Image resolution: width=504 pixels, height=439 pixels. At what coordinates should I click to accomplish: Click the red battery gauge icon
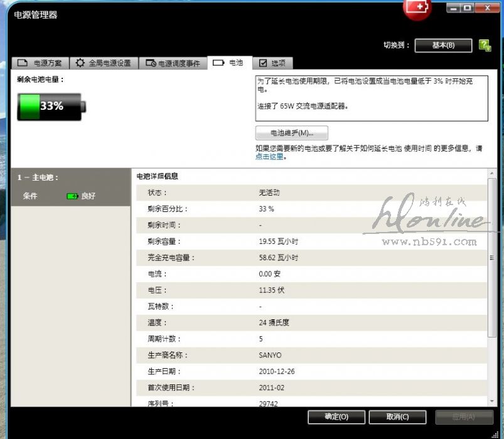point(417,9)
